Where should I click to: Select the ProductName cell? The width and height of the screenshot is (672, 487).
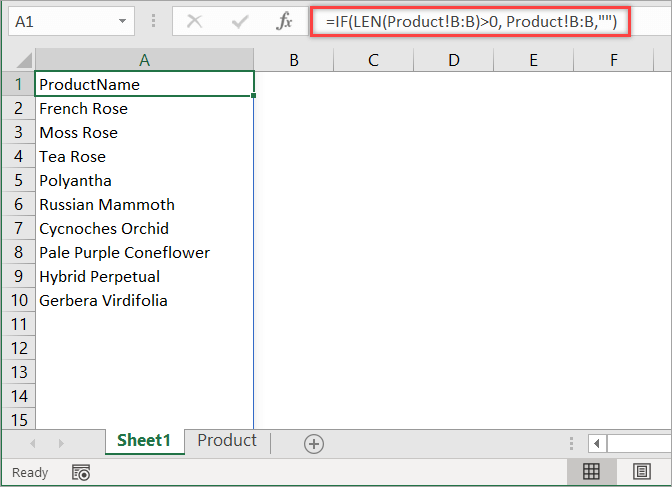144,84
